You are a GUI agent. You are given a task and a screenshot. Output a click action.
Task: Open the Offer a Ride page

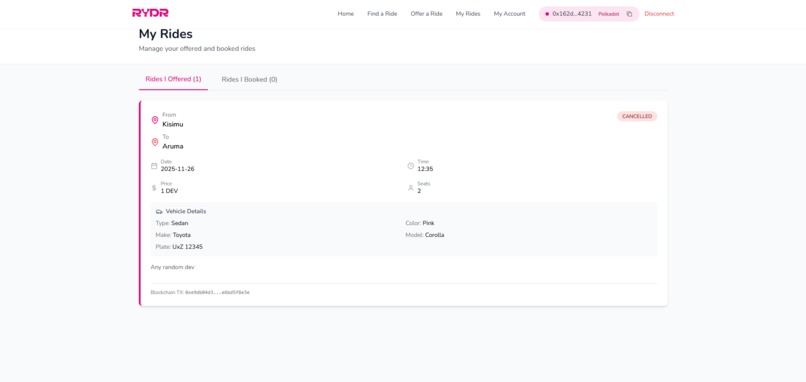pyautogui.click(x=426, y=14)
